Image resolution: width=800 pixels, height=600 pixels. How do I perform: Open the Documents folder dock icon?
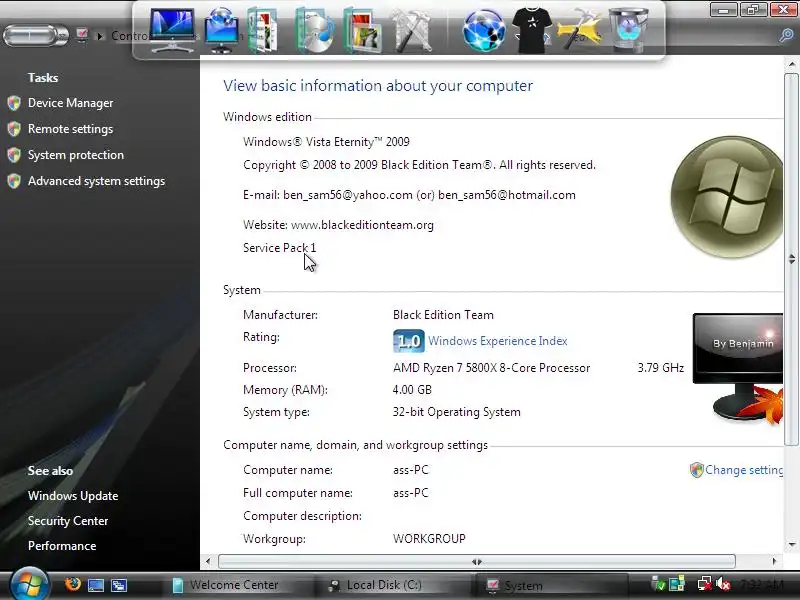tap(264, 31)
